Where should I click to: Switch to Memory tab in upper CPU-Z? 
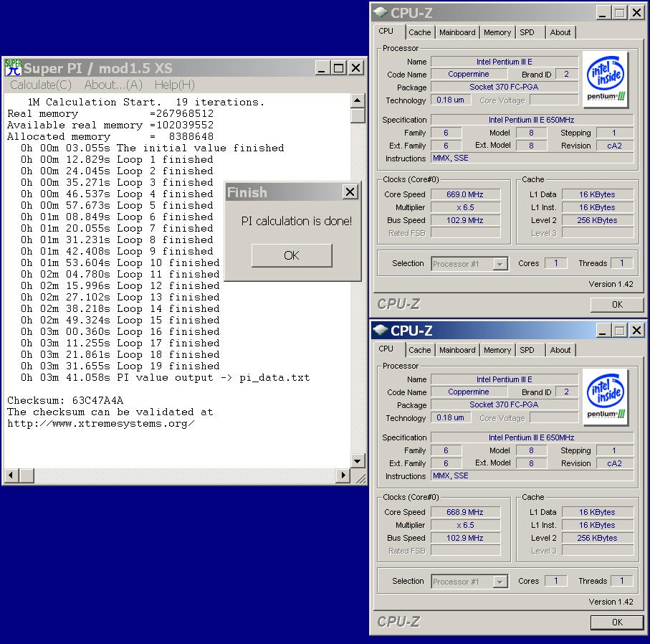[497, 32]
